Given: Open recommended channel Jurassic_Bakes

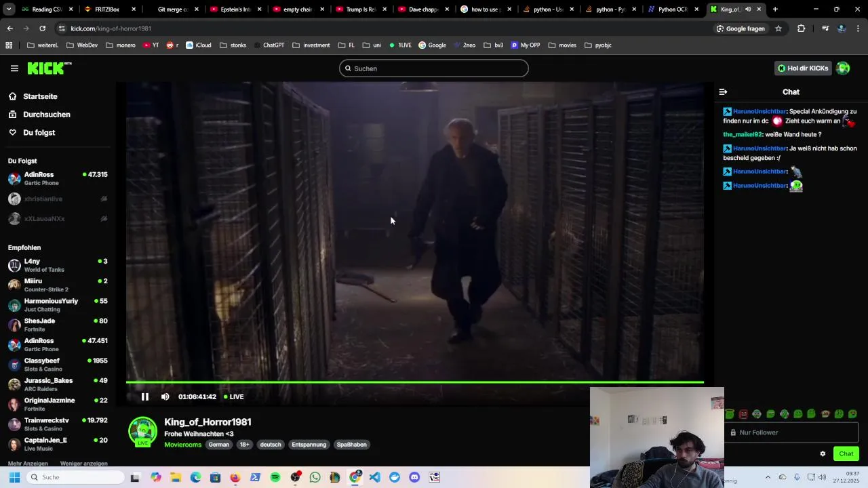Looking at the screenshot, I should coord(58,384).
